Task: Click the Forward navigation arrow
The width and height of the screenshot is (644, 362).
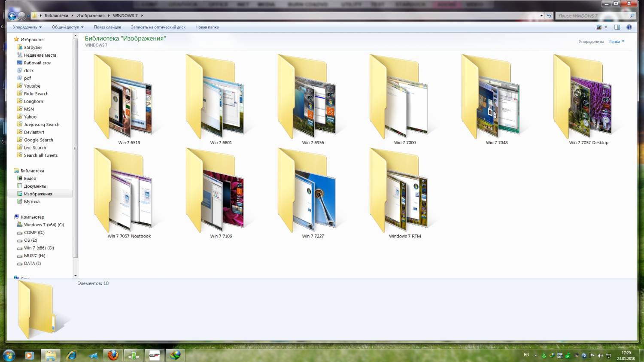Action: [21, 16]
